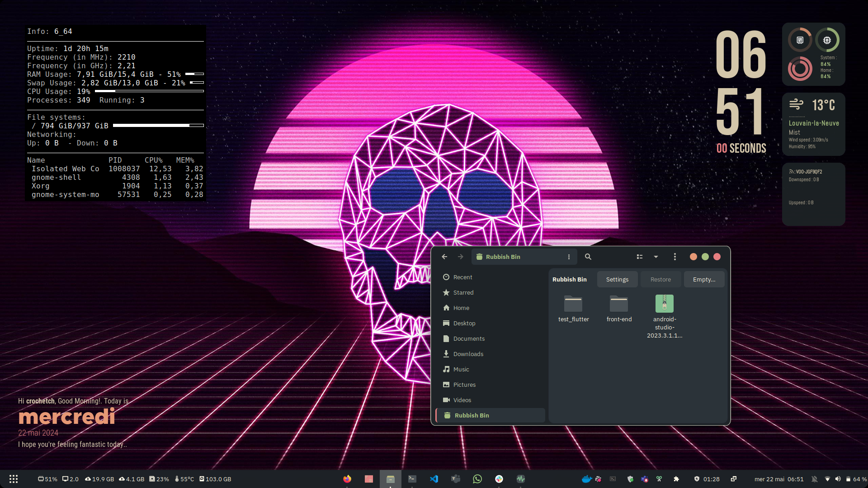
Task: Select Rubbish Bin in the sidebar
Action: point(472,415)
